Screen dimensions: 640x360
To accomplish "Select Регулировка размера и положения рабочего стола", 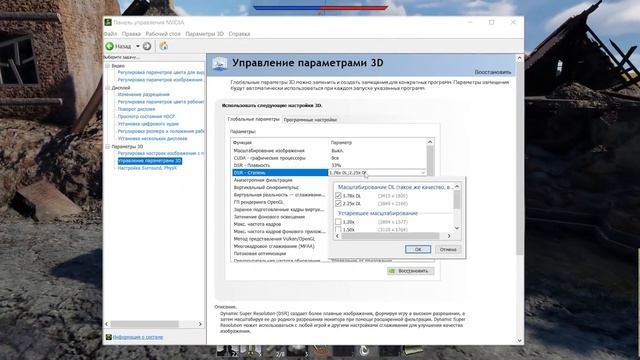I will pos(161,131).
